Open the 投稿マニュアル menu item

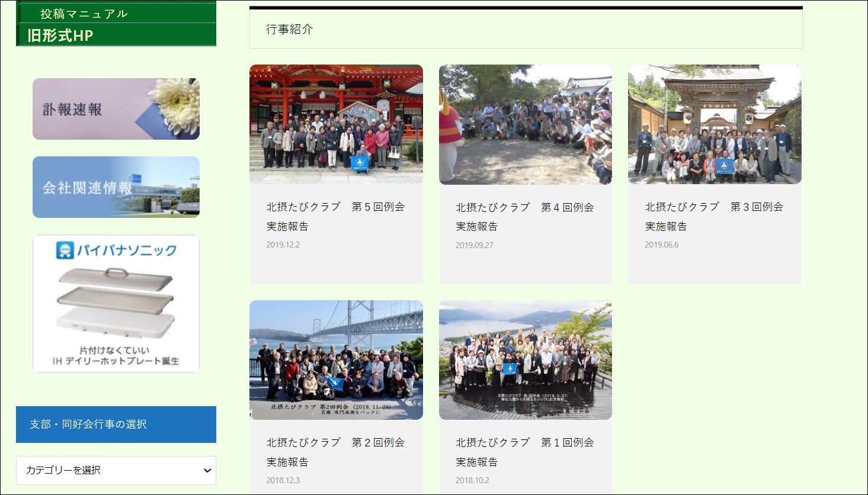click(84, 14)
